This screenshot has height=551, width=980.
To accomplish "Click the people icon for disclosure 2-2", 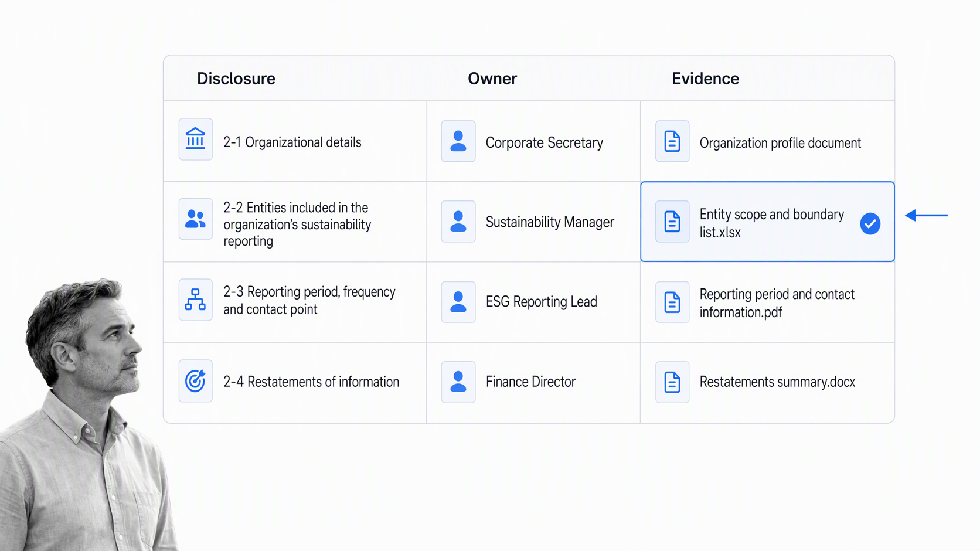I will tap(195, 219).
